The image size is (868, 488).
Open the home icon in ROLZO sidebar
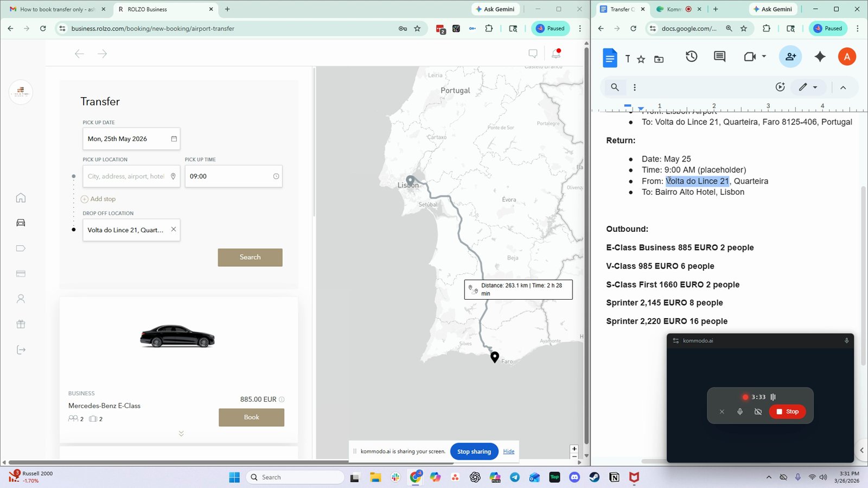click(21, 198)
